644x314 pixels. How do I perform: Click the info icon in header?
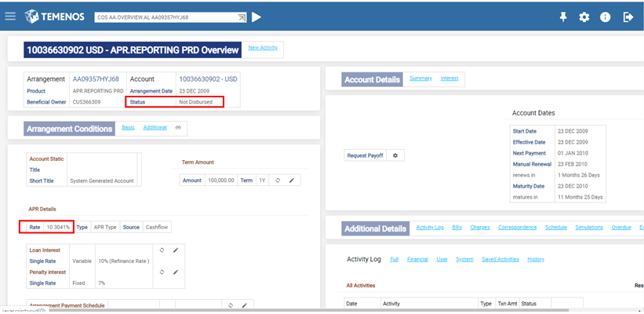pyautogui.click(x=606, y=17)
